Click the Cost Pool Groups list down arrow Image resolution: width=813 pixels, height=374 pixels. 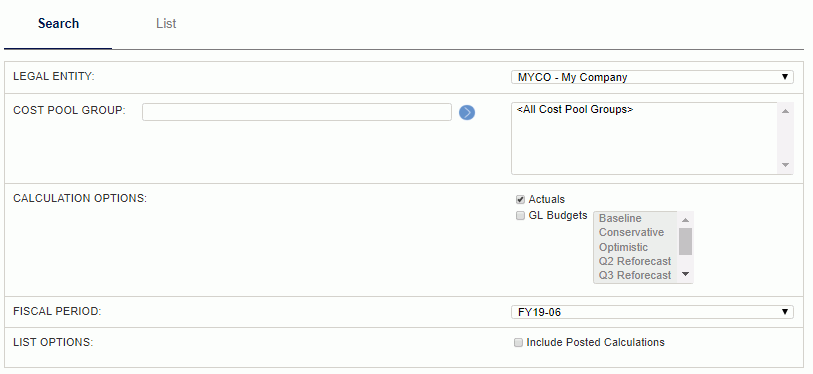[785, 165]
